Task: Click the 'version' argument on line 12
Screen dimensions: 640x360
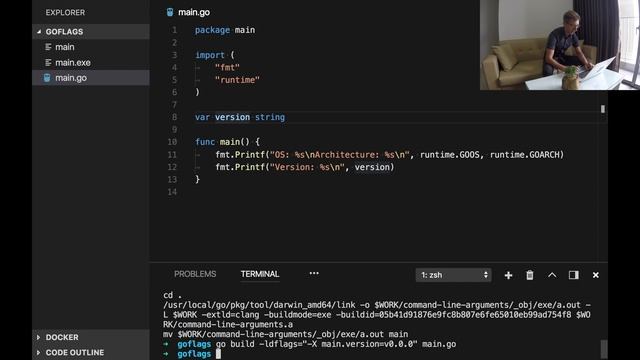Action: click(372, 167)
